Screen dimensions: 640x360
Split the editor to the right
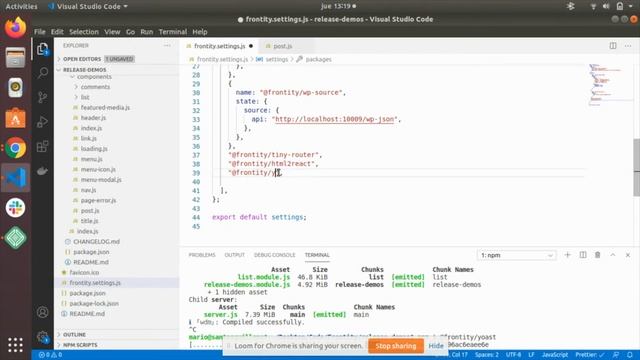pyautogui.click(x=613, y=46)
